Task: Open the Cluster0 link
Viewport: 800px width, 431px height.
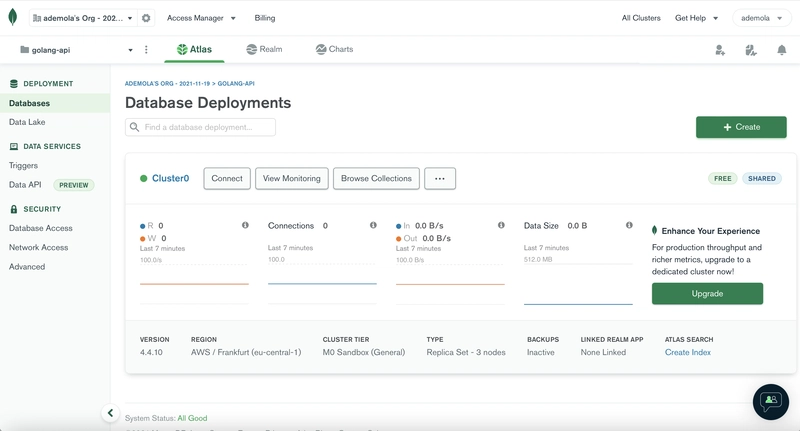Action: 170,179
